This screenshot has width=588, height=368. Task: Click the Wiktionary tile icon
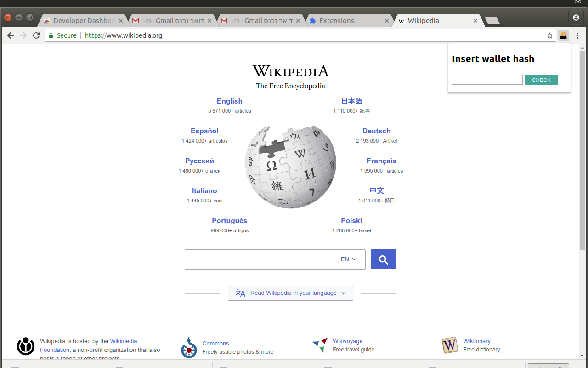450,345
